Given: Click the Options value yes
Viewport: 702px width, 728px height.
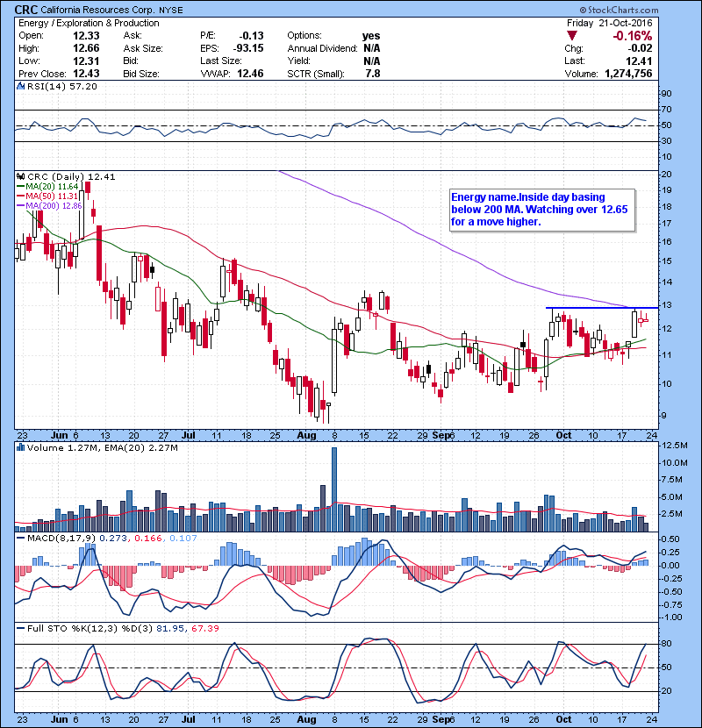Looking at the screenshot, I should coord(371,36).
